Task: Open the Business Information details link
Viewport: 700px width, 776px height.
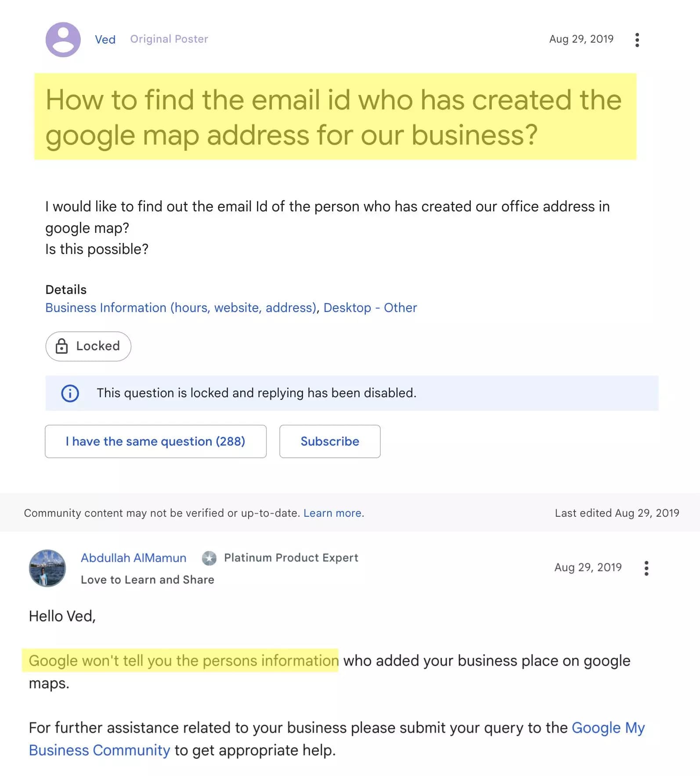Action: 180,308
